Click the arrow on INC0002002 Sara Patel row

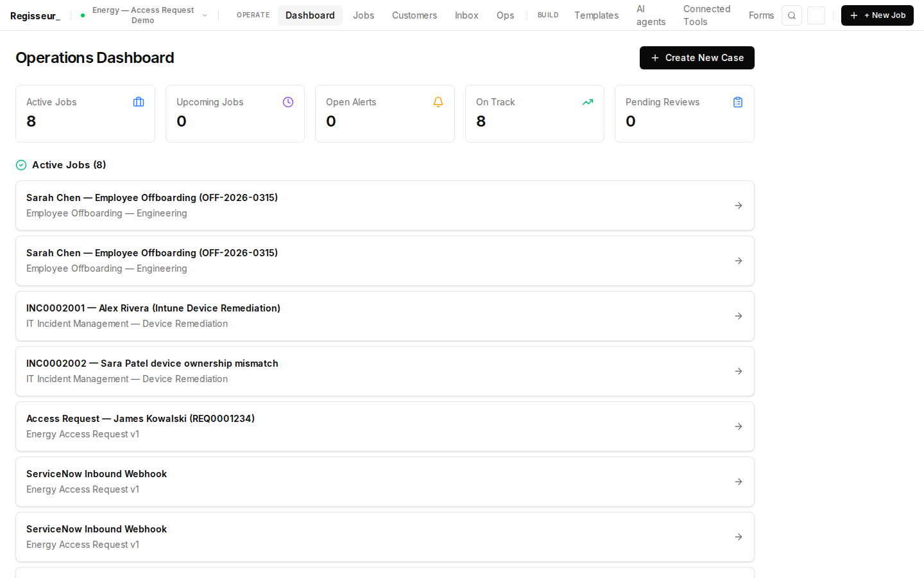coord(739,371)
